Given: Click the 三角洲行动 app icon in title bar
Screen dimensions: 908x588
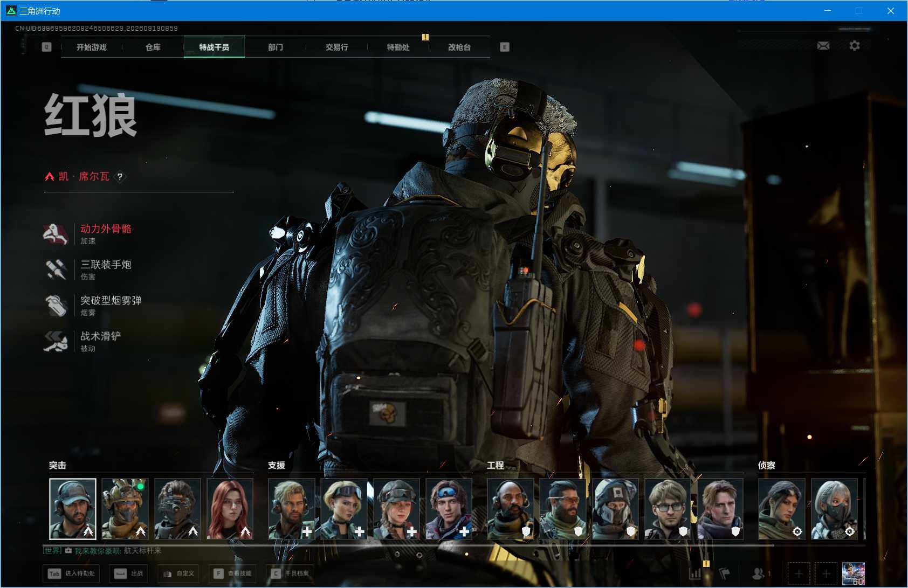Looking at the screenshot, I should tap(11, 10).
